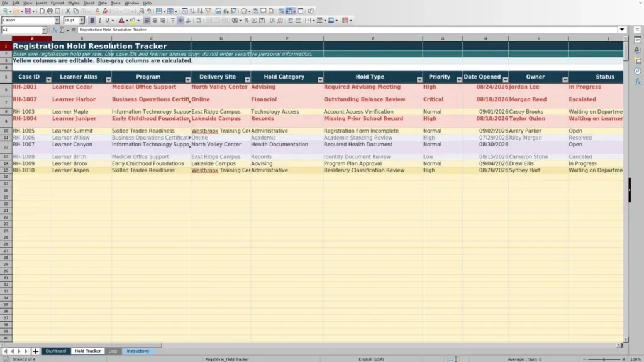This screenshot has width=644, height=362.
Task: Open filter dropdown for Hold Type column
Action: click(419, 80)
